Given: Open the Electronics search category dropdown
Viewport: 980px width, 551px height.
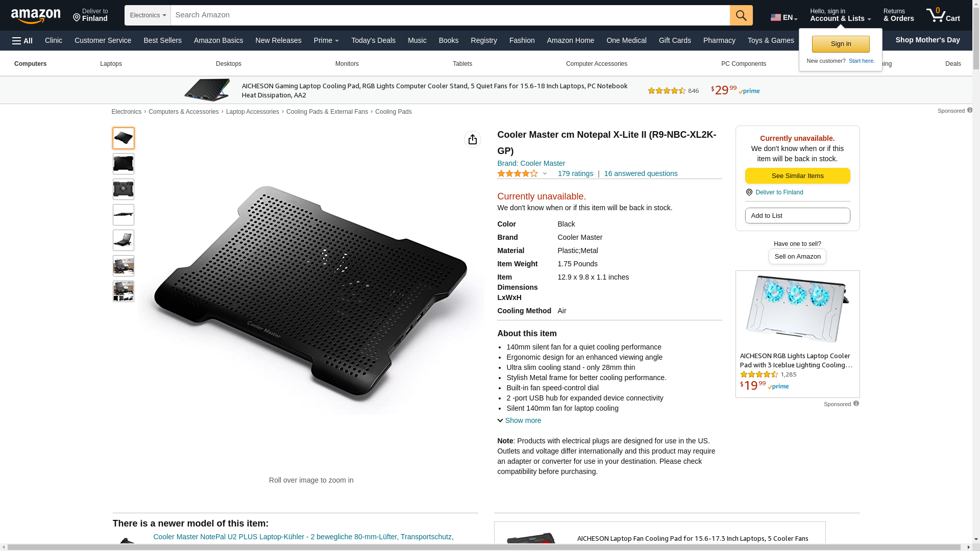Looking at the screenshot, I should point(148,15).
